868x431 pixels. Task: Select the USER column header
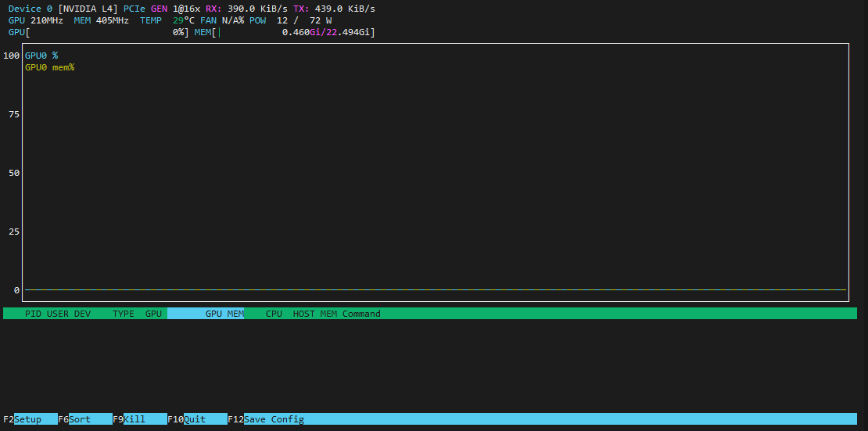click(x=58, y=314)
